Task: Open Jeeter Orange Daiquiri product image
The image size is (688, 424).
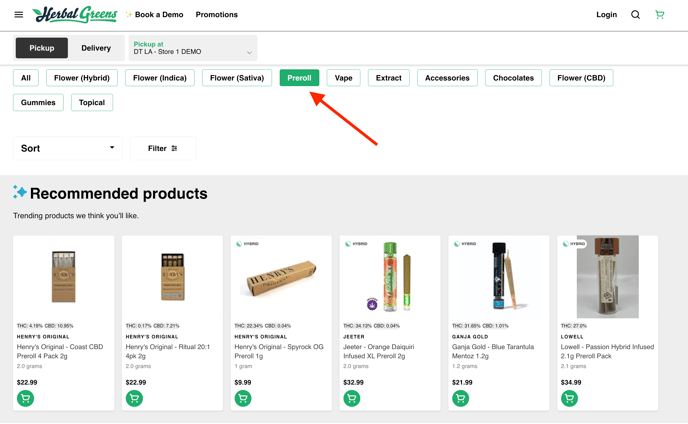Action: pyautogui.click(x=390, y=277)
